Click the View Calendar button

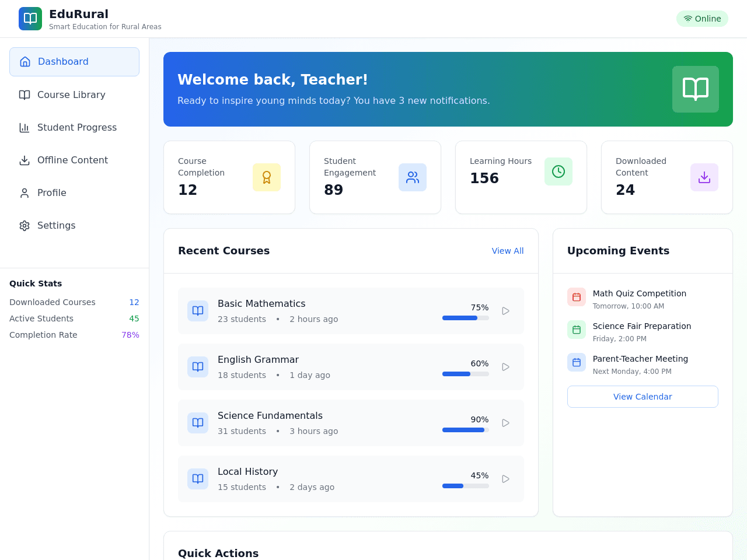[643, 397]
